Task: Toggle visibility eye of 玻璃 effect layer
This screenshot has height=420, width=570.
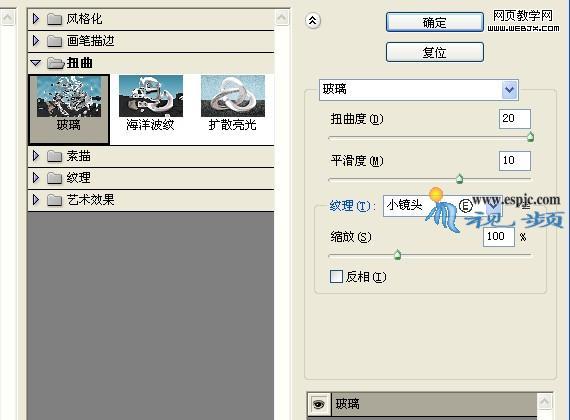Action: (319, 404)
